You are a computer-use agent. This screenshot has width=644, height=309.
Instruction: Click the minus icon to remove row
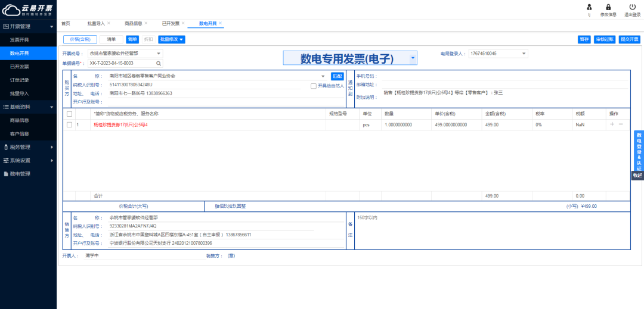(x=621, y=124)
